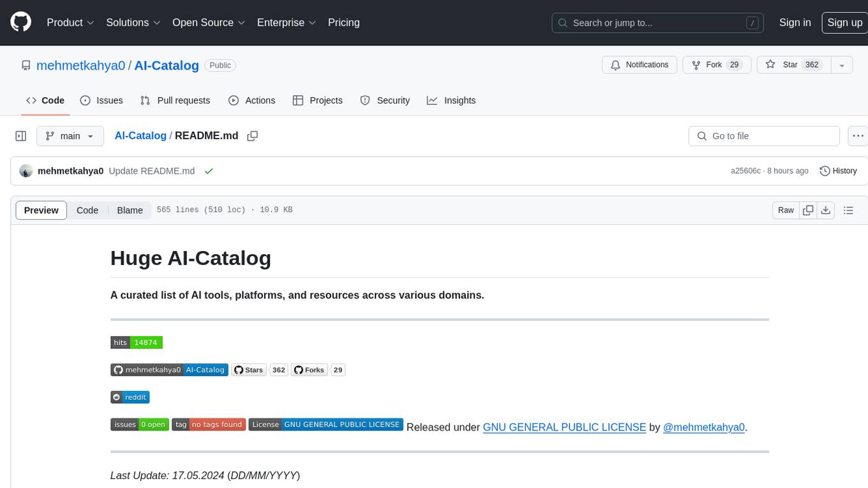Expand the Enterprise menu

pos(287,22)
